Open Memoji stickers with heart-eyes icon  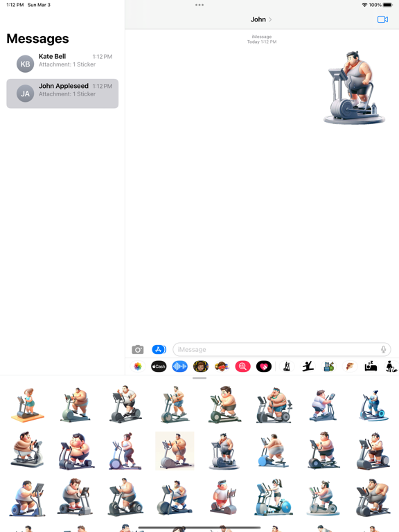pos(222,366)
